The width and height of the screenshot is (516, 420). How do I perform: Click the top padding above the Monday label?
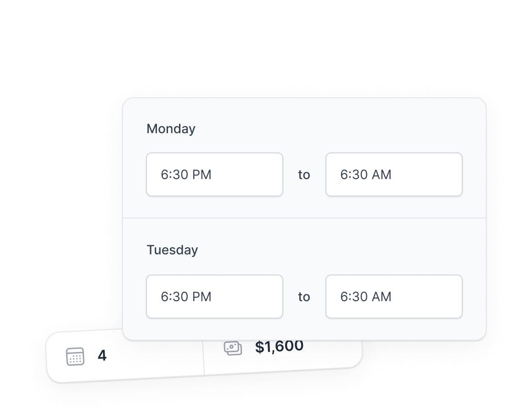[x=304, y=110]
